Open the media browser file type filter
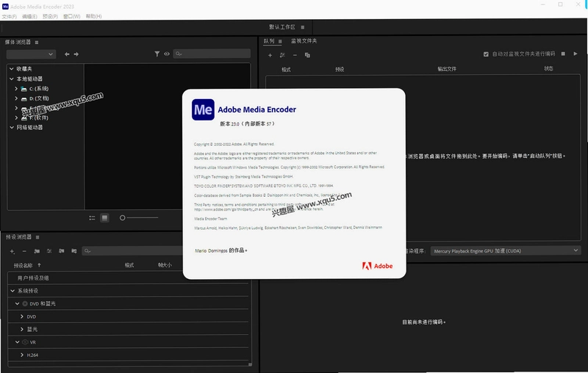 (x=157, y=54)
